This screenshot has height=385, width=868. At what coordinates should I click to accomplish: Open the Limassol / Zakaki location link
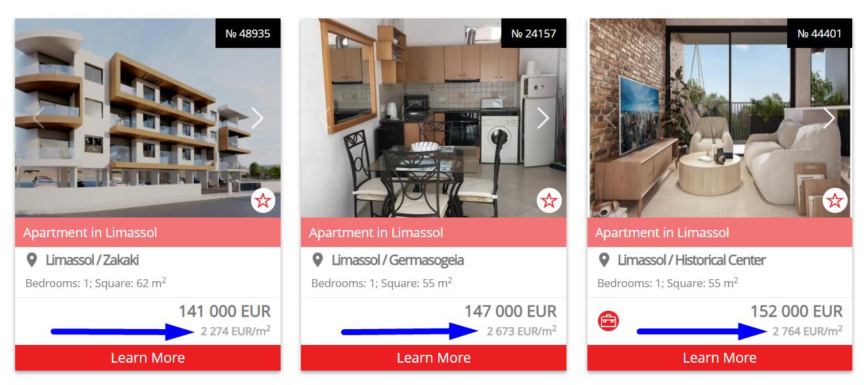92,260
